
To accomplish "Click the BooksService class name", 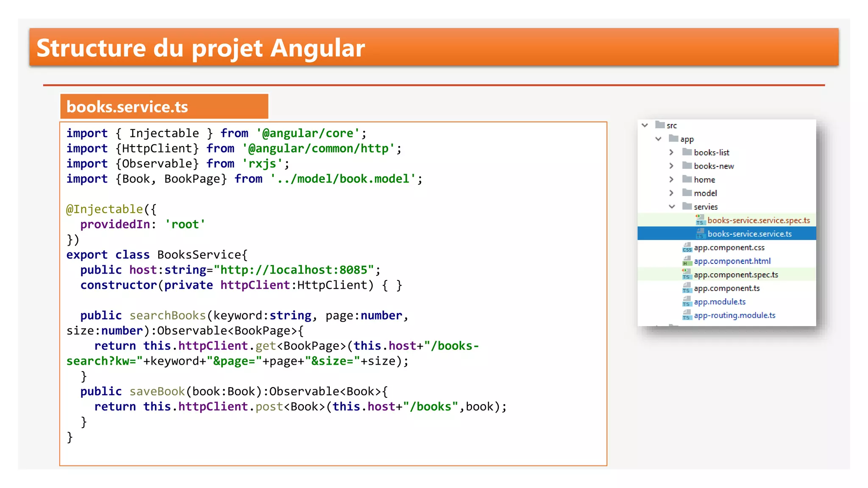I will pos(199,255).
